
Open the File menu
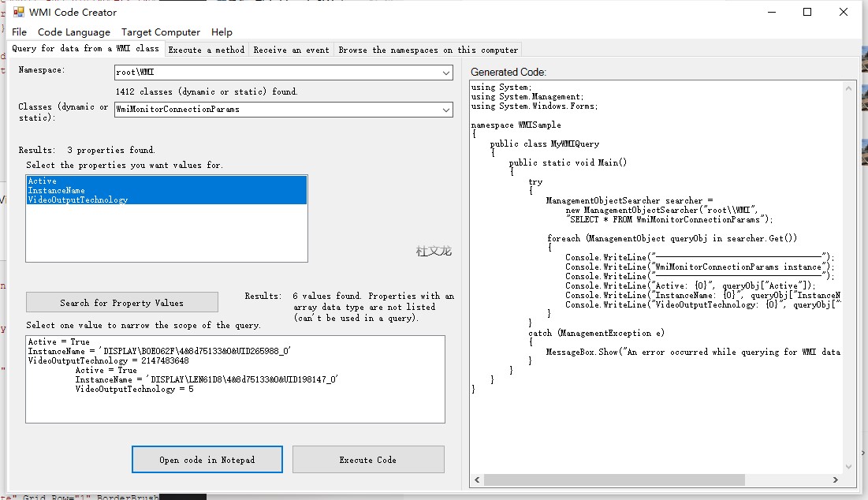19,32
